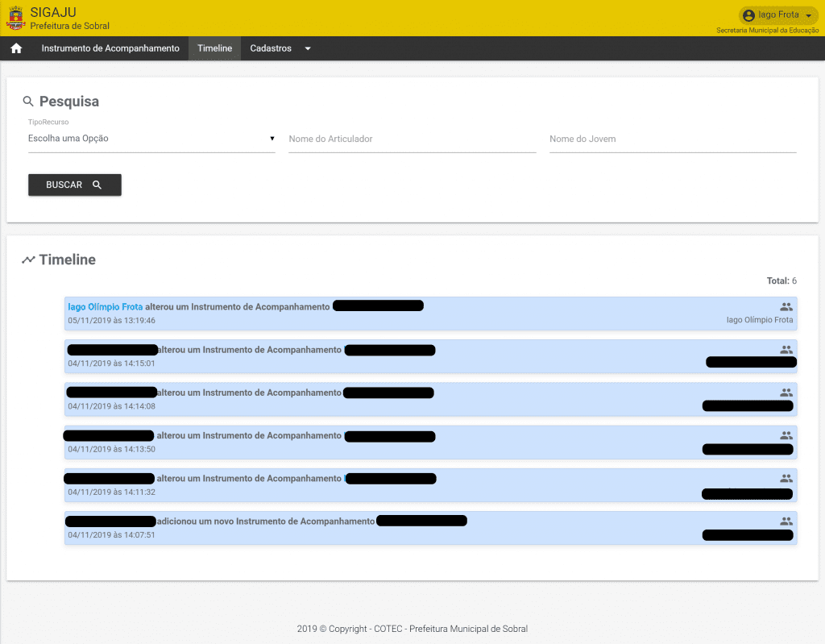Open the TipoRecurso dropdown

[x=151, y=139]
